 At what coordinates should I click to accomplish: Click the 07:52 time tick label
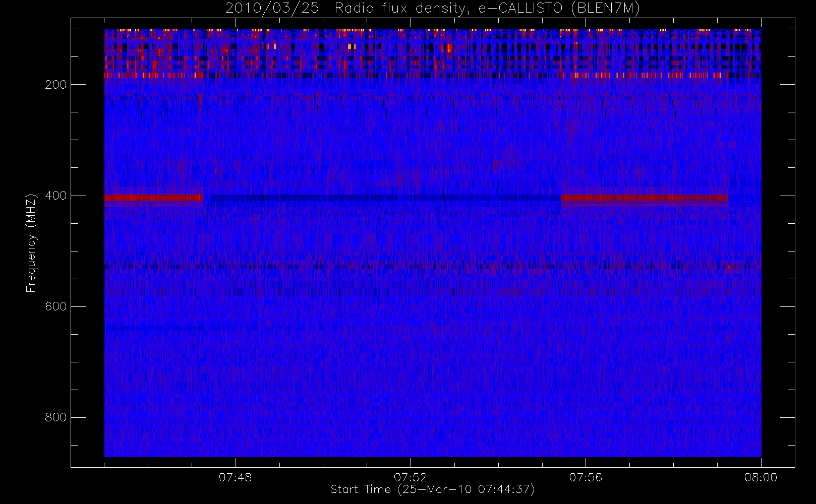[x=411, y=477]
